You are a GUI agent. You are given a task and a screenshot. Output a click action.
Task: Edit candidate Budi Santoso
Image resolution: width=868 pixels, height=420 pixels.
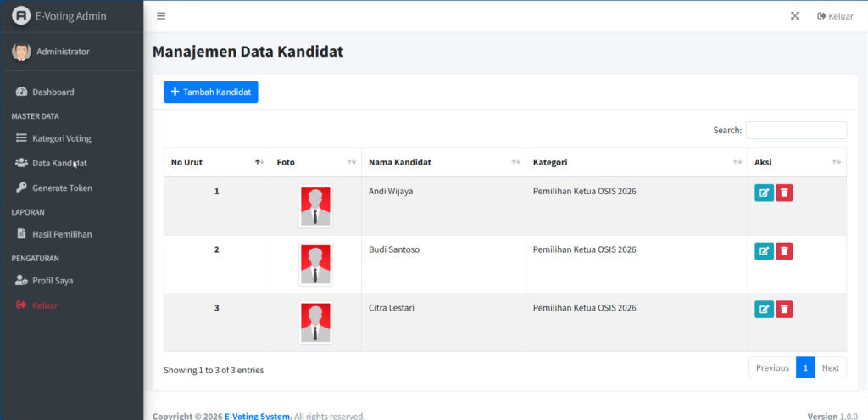pos(764,250)
